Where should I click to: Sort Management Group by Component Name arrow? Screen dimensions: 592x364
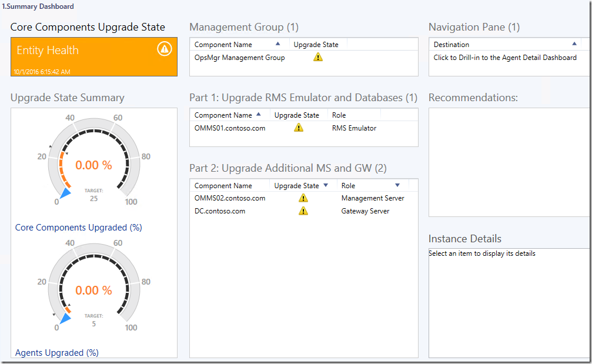click(x=278, y=44)
